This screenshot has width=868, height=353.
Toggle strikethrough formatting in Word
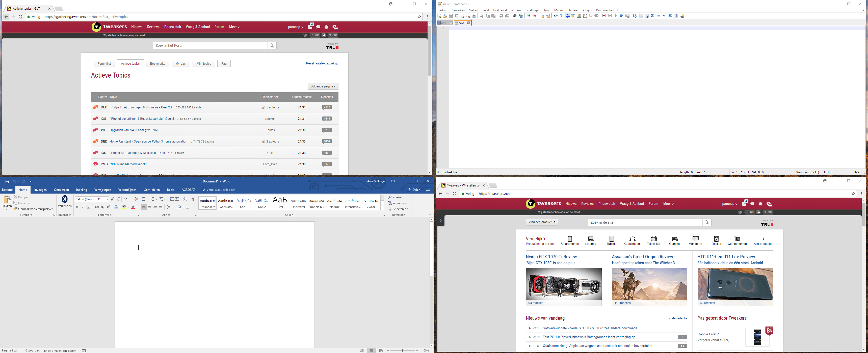click(x=97, y=207)
